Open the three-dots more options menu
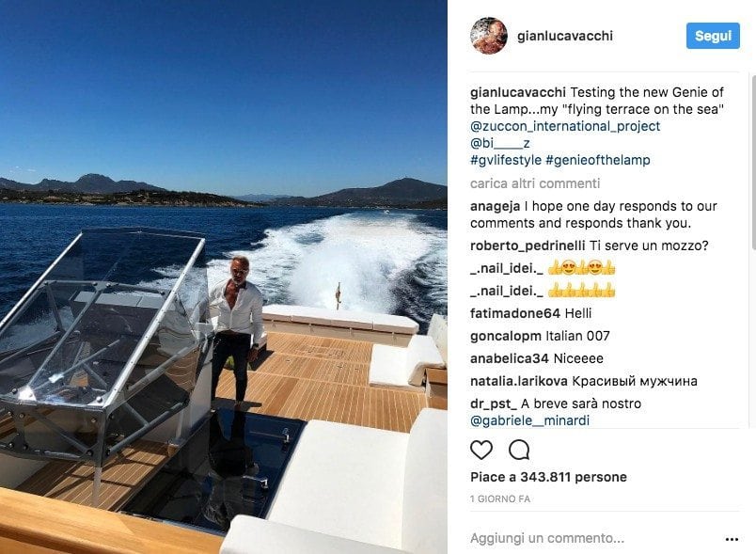 click(732, 539)
